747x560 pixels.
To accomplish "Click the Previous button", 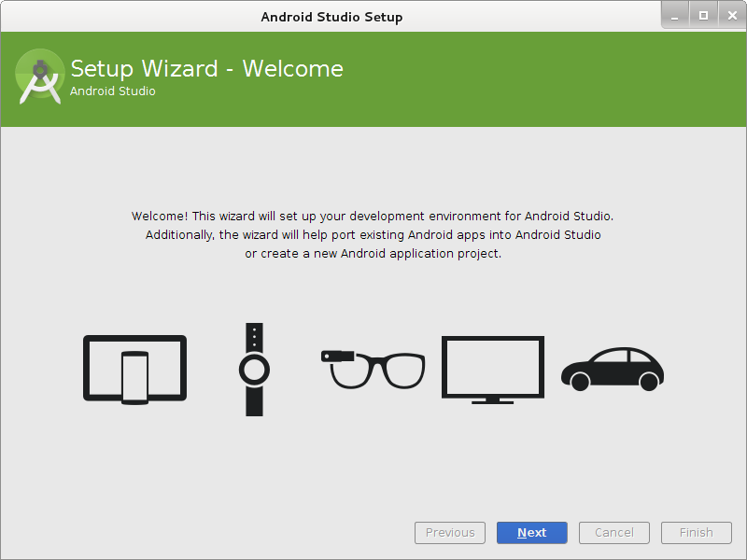I will [x=450, y=532].
